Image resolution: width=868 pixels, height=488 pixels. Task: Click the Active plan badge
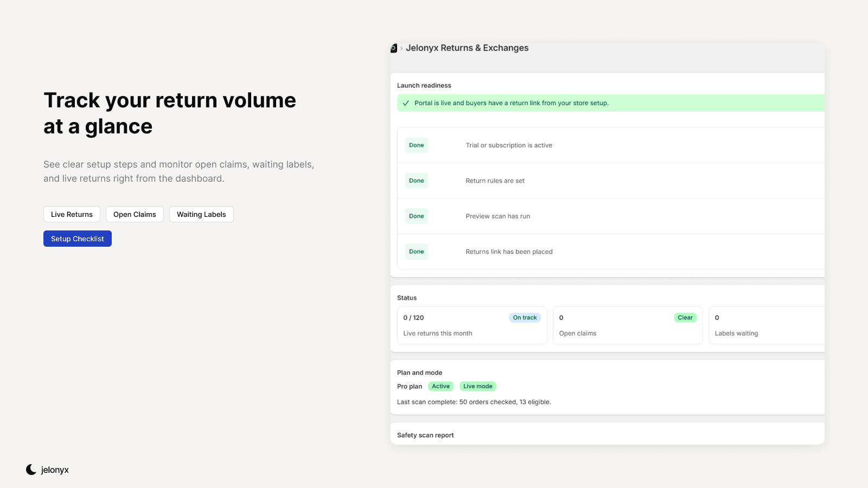[x=441, y=386]
